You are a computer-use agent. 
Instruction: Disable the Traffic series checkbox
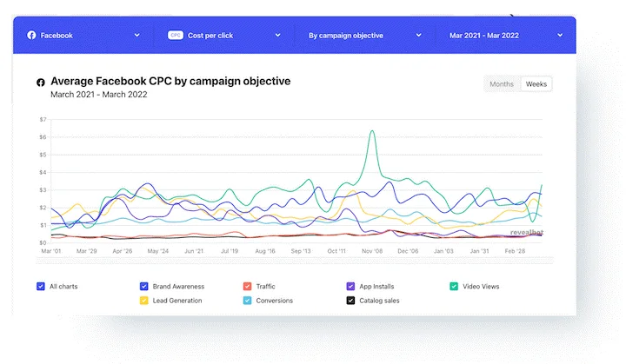tap(248, 286)
